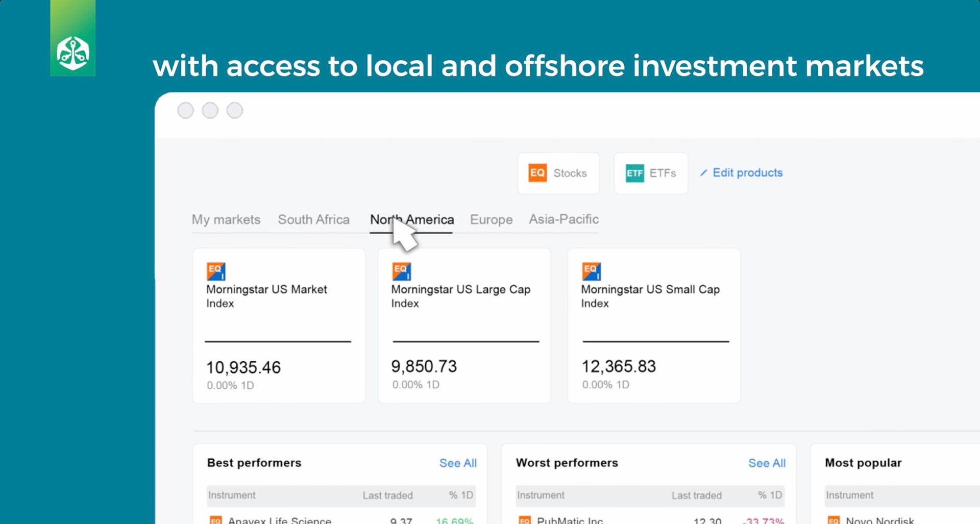Open the Edit products link
Image resolution: width=980 pixels, height=524 pixels.
[x=747, y=173]
